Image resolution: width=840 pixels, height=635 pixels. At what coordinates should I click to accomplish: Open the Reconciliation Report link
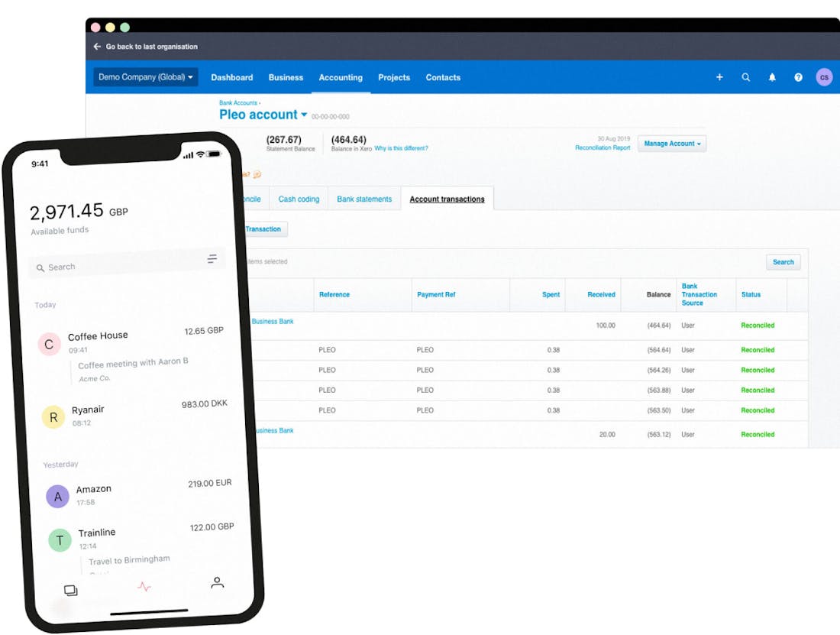pyautogui.click(x=603, y=146)
